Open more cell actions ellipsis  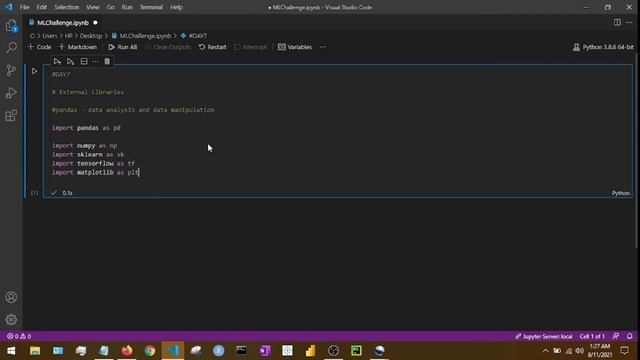(x=95, y=61)
